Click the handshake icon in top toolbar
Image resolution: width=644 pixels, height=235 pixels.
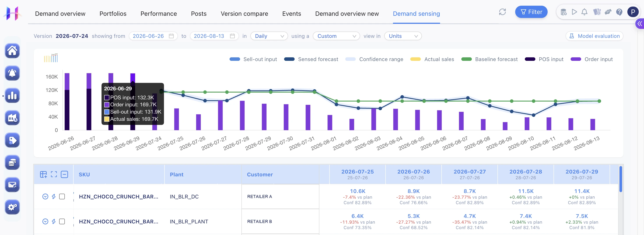point(608,12)
